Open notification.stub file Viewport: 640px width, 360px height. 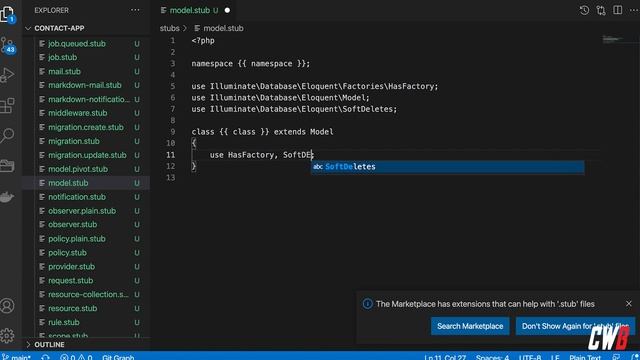[77, 197]
